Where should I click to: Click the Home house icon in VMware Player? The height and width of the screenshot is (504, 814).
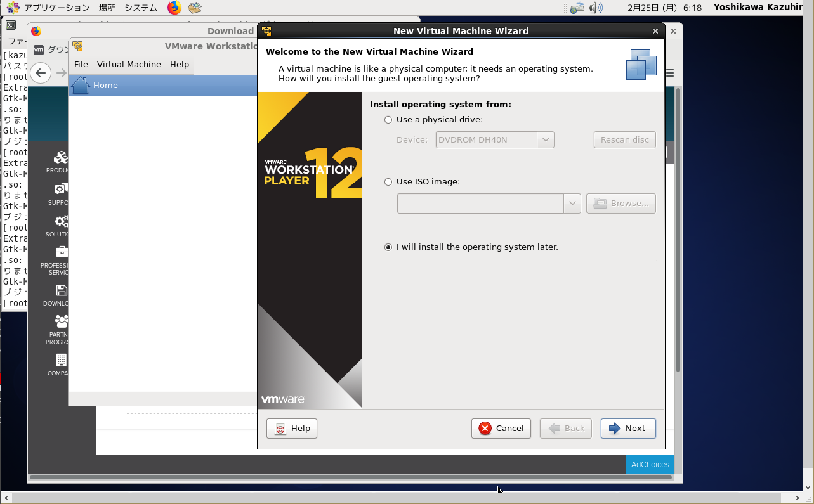click(x=81, y=85)
